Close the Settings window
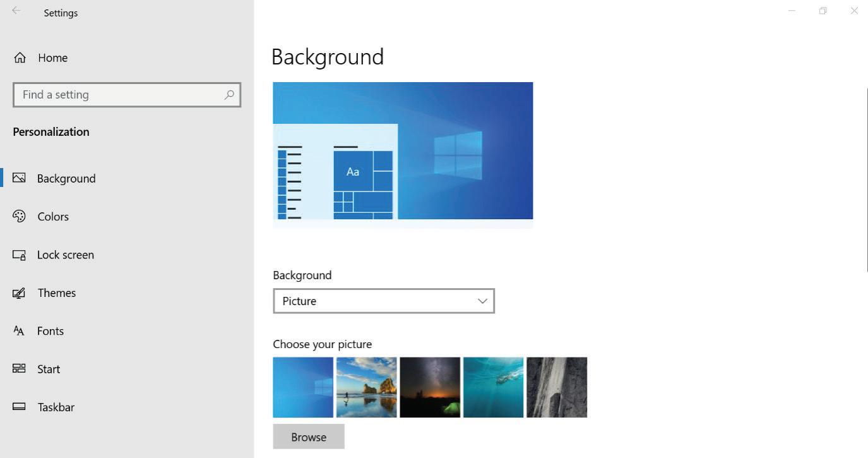Screen dimensions: 868x458 pyautogui.click(x=854, y=11)
